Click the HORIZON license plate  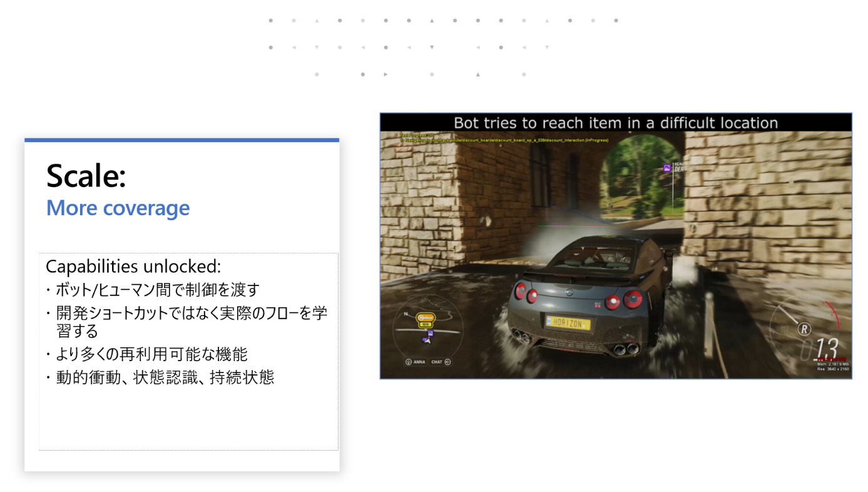pyautogui.click(x=568, y=324)
